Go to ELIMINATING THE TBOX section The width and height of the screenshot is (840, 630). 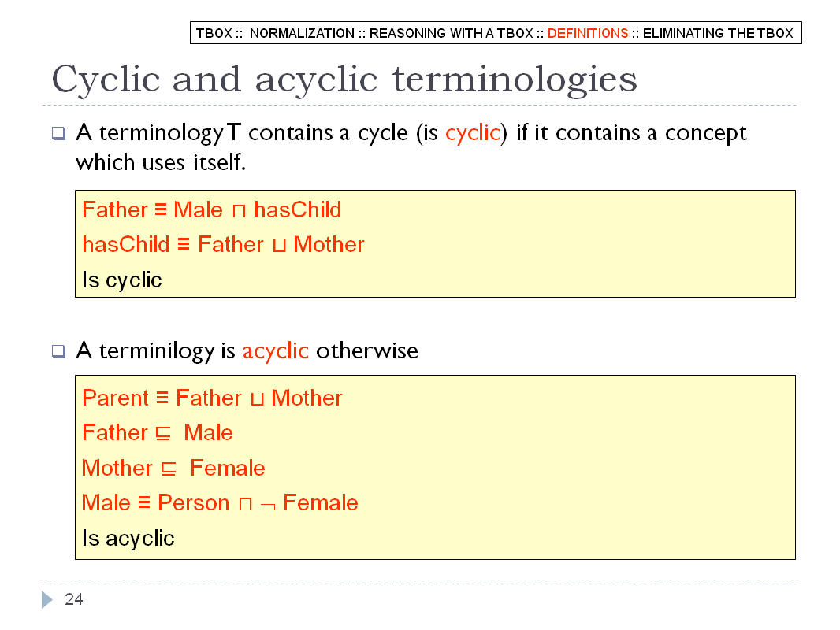(718, 33)
